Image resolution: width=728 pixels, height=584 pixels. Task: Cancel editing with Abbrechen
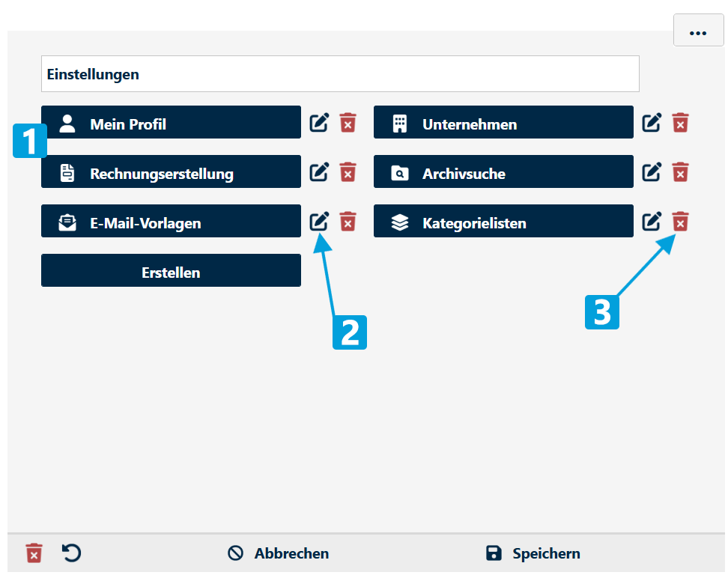278,553
